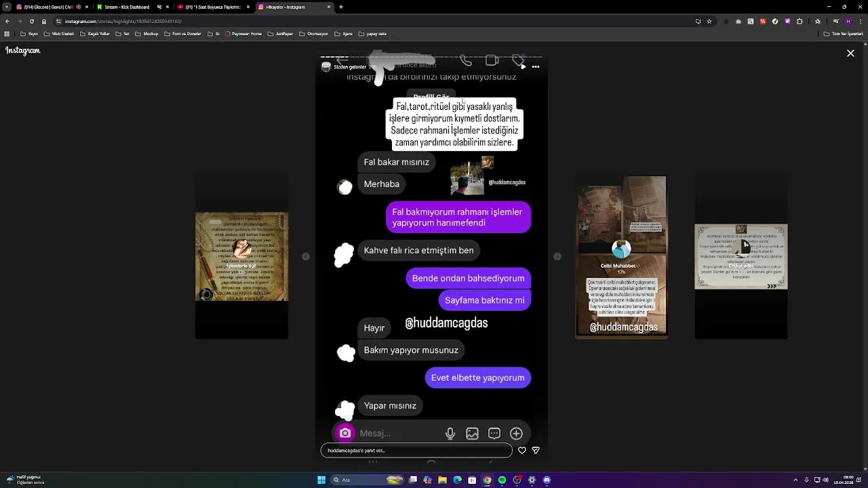
Task: Go to browser home page
Action: [44, 21]
